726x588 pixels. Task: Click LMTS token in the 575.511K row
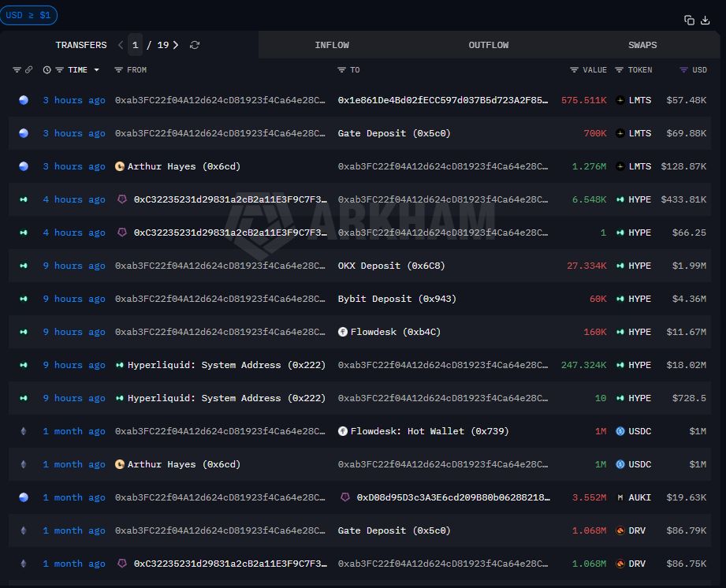(640, 100)
